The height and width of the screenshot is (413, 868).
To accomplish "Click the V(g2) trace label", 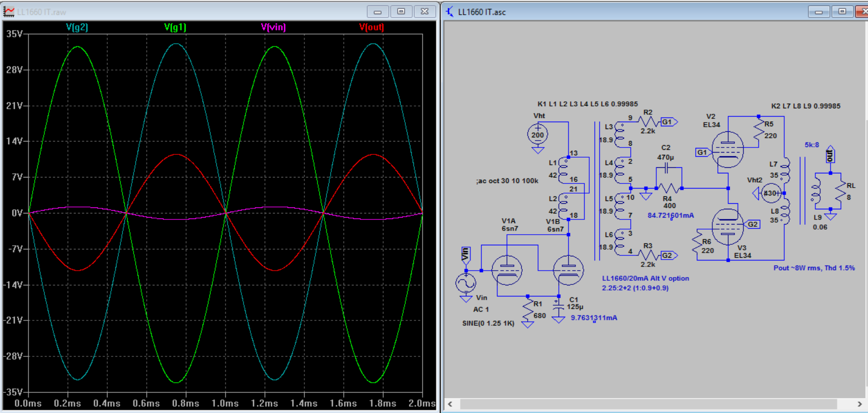I will (x=77, y=27).
